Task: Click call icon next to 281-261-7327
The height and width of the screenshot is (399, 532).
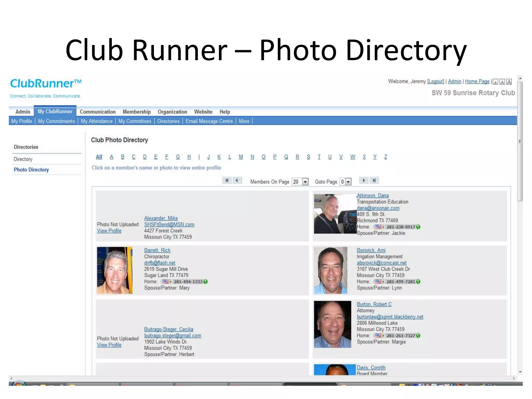Action: [418, 336]
